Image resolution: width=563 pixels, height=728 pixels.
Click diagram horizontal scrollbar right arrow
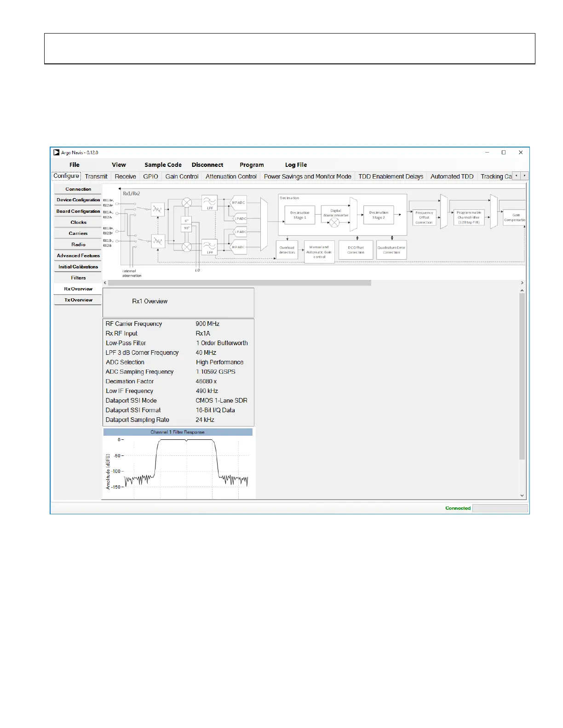pyautogui.click(x=522, y=283)
